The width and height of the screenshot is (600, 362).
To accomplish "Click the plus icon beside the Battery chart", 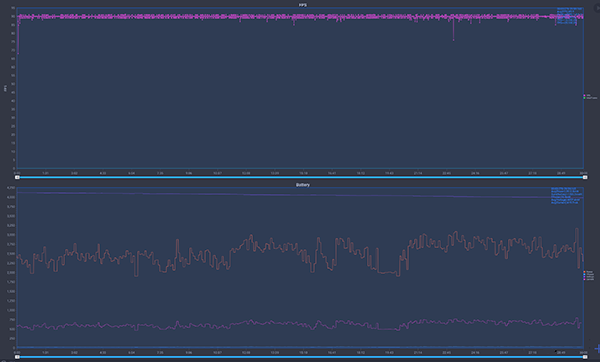I will [x=597, y=349].
